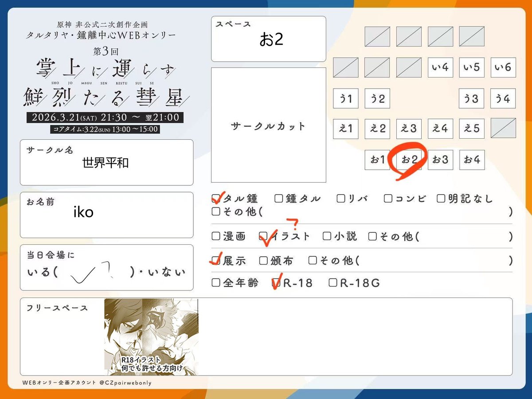Image resolution: width=532 pixels, height=399 pixels.
Task: Click the フリースペース label
Action: pyautogui.click(x=57, y=308)
